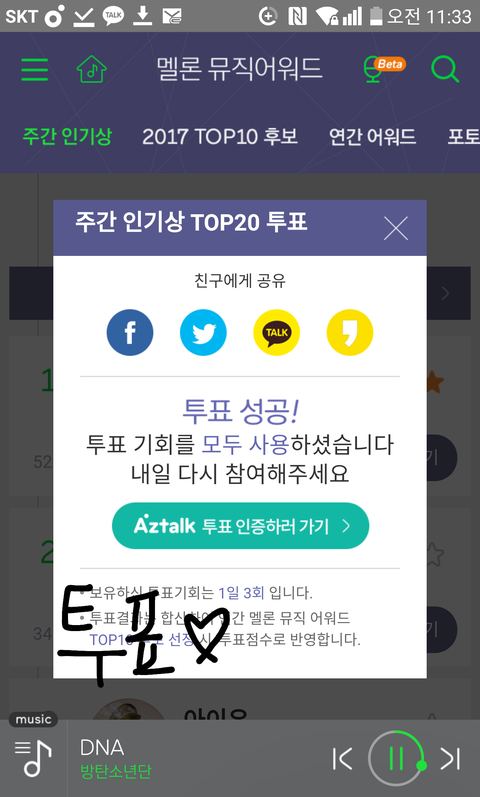Image resolution: width=480 pixels, height=797 pixels.
Task: Open search with the magnifier icon
Action: pos(445,69)
